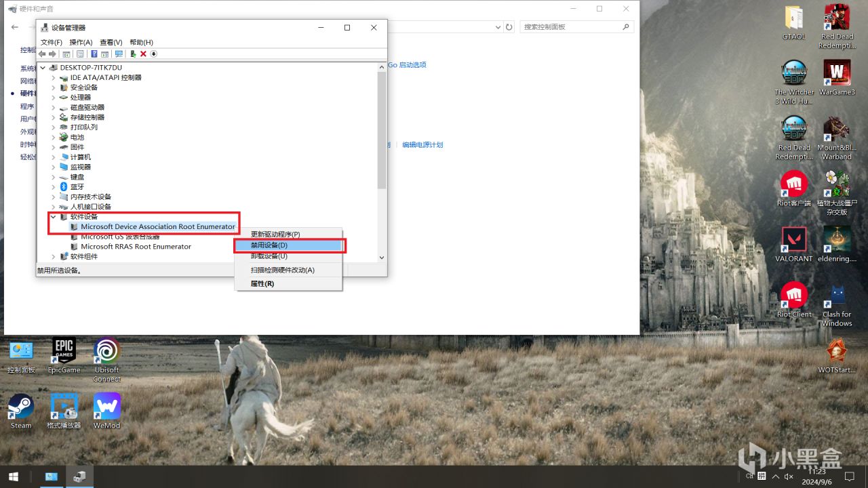868x488 pixels.
Task: Click the Device Manager scrollbar up arrow
Action: pos(382,66)
